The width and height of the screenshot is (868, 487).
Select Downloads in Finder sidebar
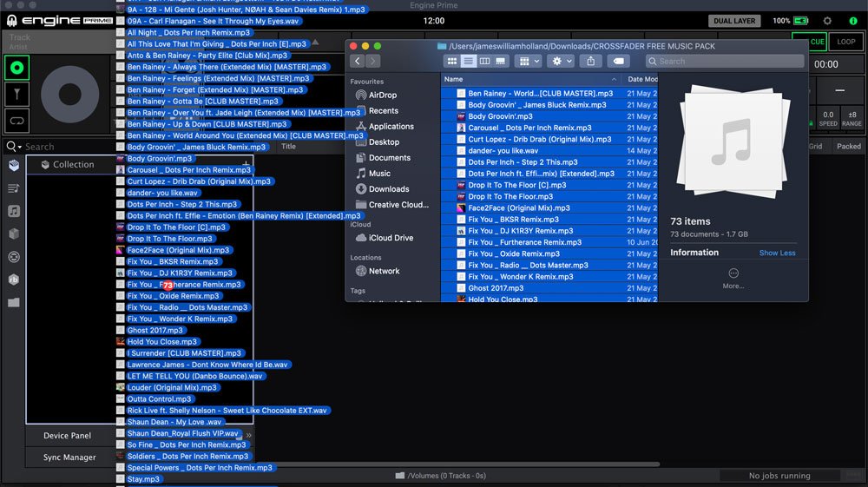pyautogui.click(x=388, y=189)
